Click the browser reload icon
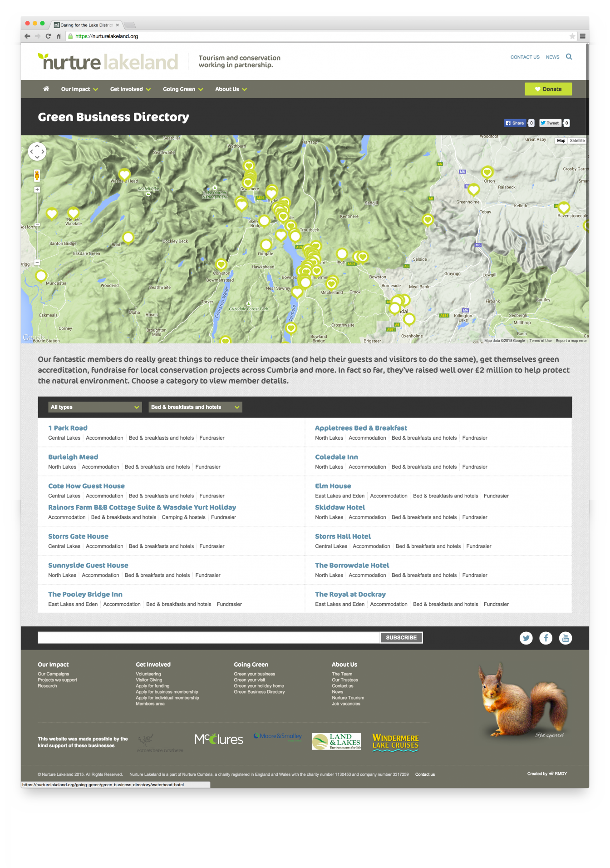The width and height of the screenshot is (610, 868). click(x=48, y=36)
